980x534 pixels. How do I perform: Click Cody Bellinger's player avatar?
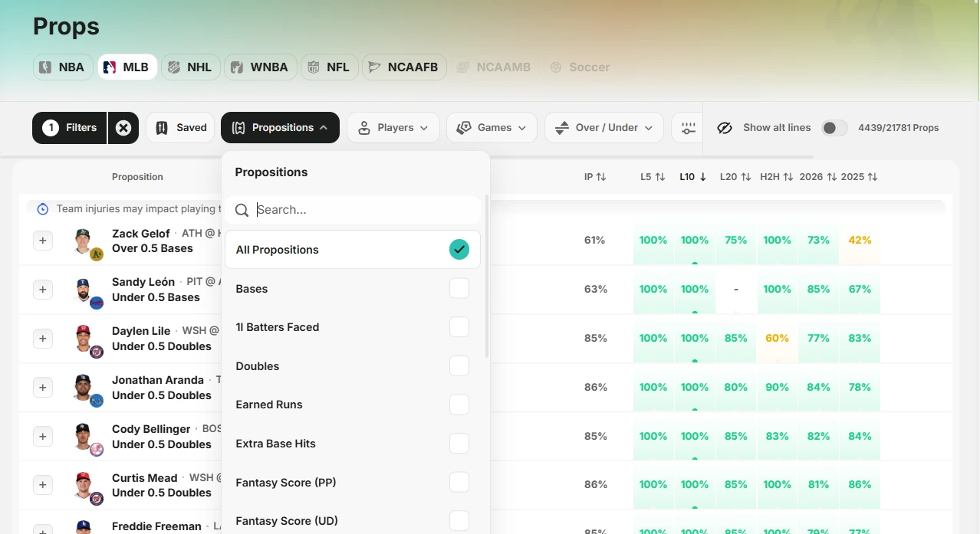pyautogui.click(x=84, y=437)
